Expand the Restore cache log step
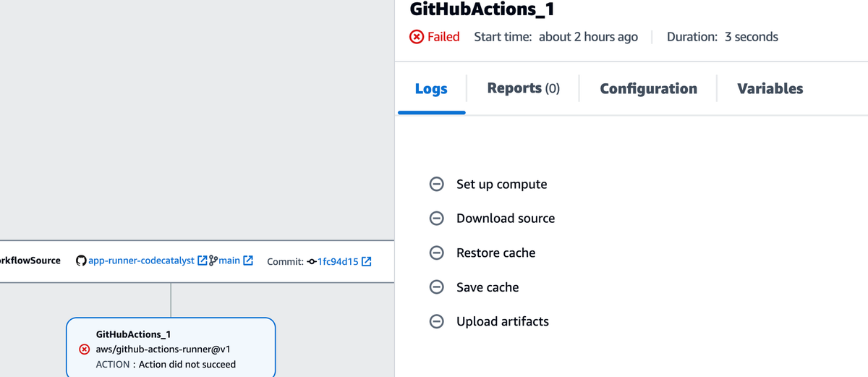This screenshot has width=868, height=377. [x=495, y=253]
